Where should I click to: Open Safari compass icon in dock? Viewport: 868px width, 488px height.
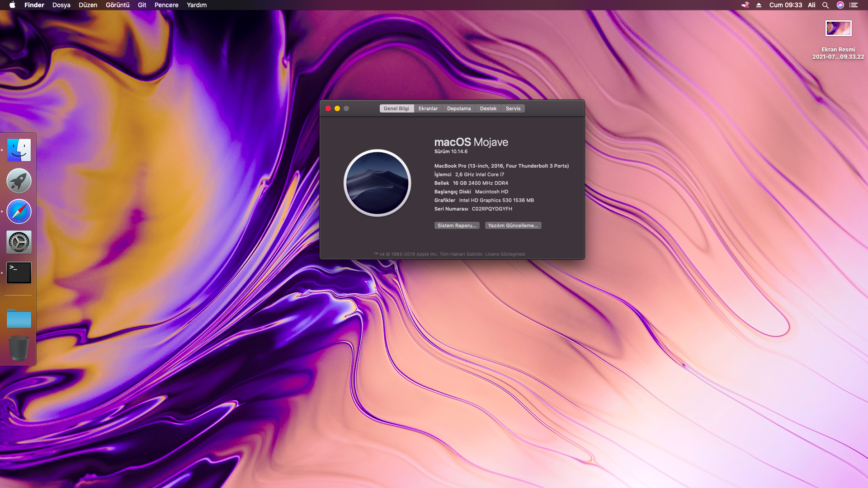pyautogui.click(x=19, y=211)
